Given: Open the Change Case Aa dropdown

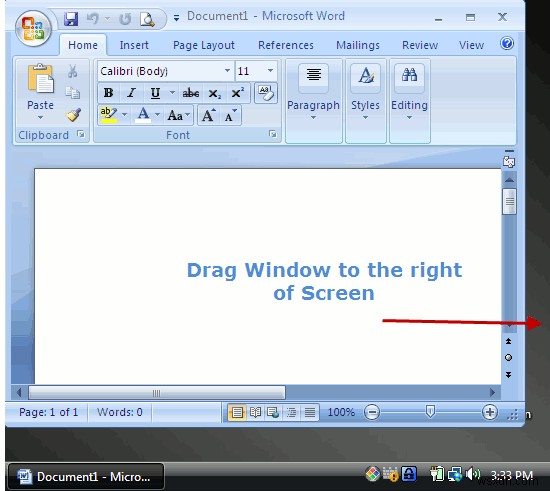Looking at the screenshot, I should tap(179, 115).
